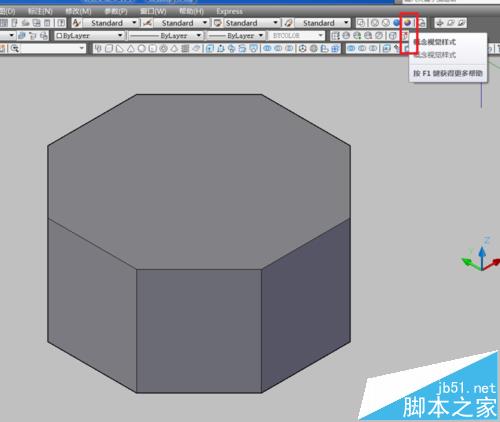Screen dimensions: 500x422
Task: Open the 标注(N) menu
Action: point(40,11)
